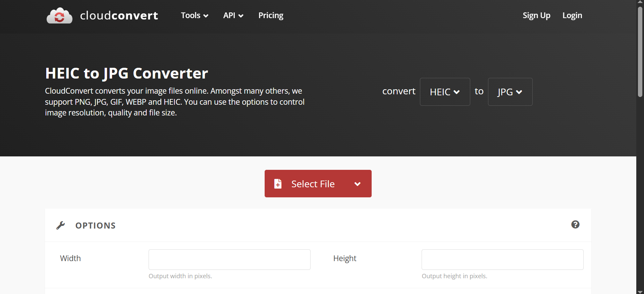Viewport: 644px width, 294px height.
Task: Click the 'convert' label before HEIC
Action: (399, 91)
